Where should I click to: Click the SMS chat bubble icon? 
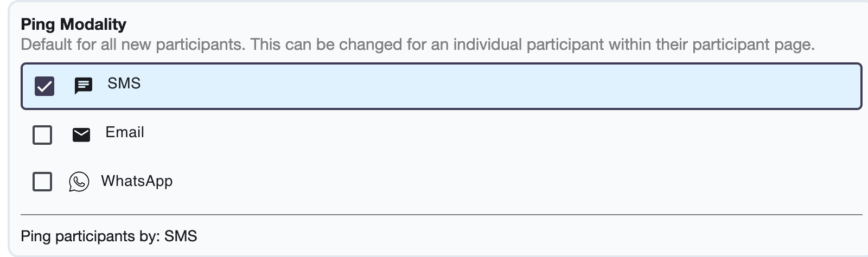pos(83,86)
